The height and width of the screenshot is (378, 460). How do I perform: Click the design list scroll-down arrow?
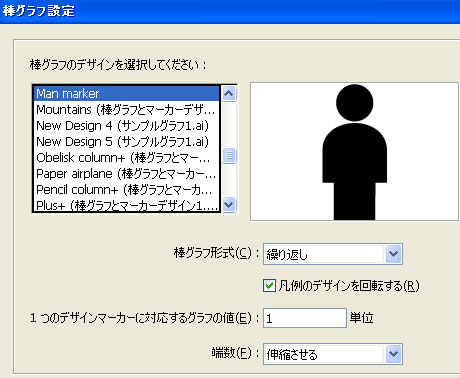tap(229, 204)
